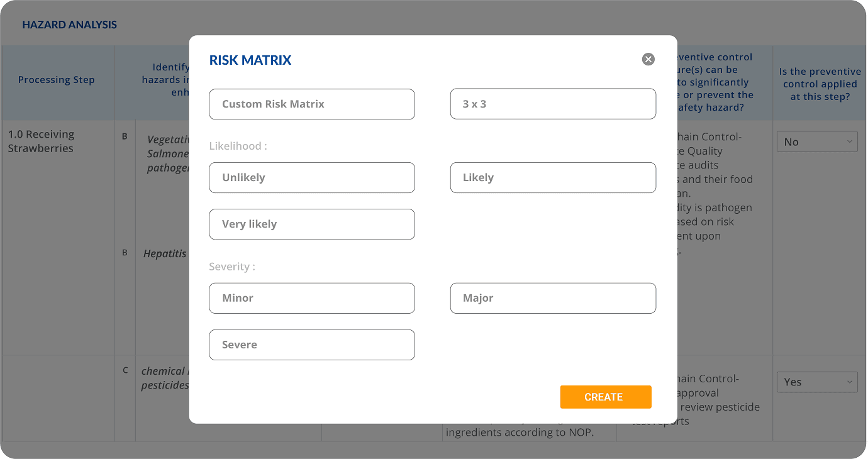Select the Unlikely likelihood field
The height and width of the screenshot is (459, 868).
(x=311, y=178)
